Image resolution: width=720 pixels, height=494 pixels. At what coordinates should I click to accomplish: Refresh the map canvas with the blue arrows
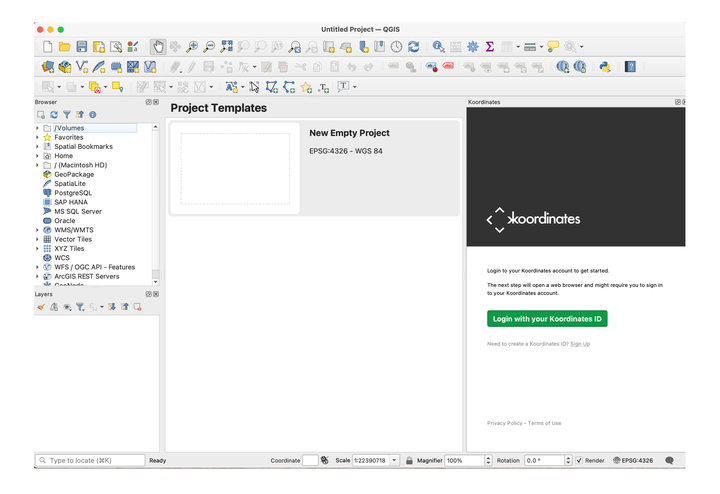click(x=414, y=46)
